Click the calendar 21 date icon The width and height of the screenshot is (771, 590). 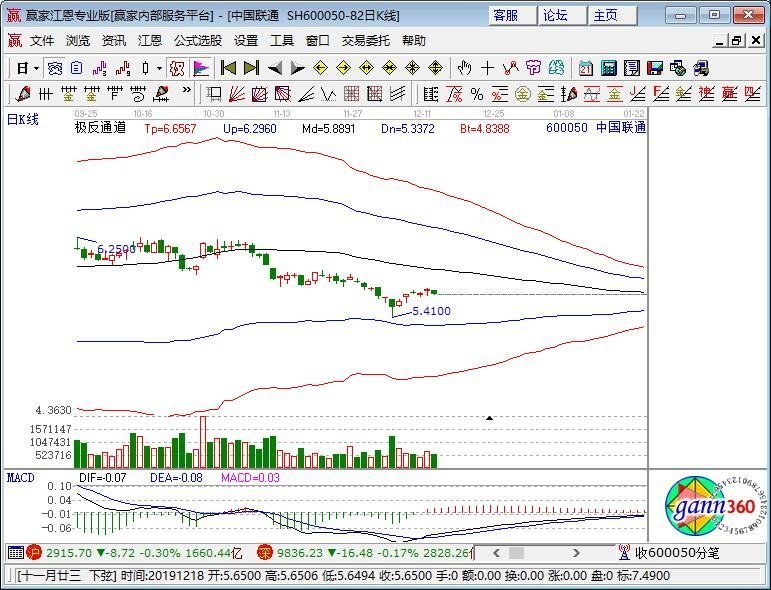586,68
